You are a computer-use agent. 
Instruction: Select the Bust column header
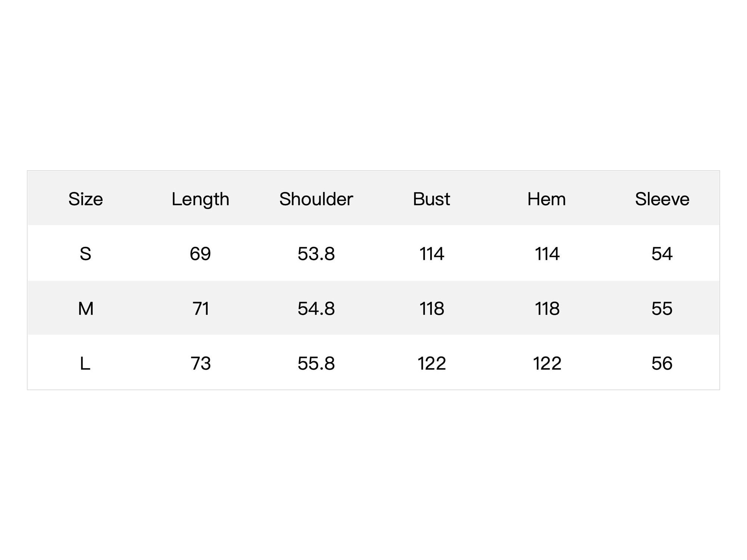point(431,199)
